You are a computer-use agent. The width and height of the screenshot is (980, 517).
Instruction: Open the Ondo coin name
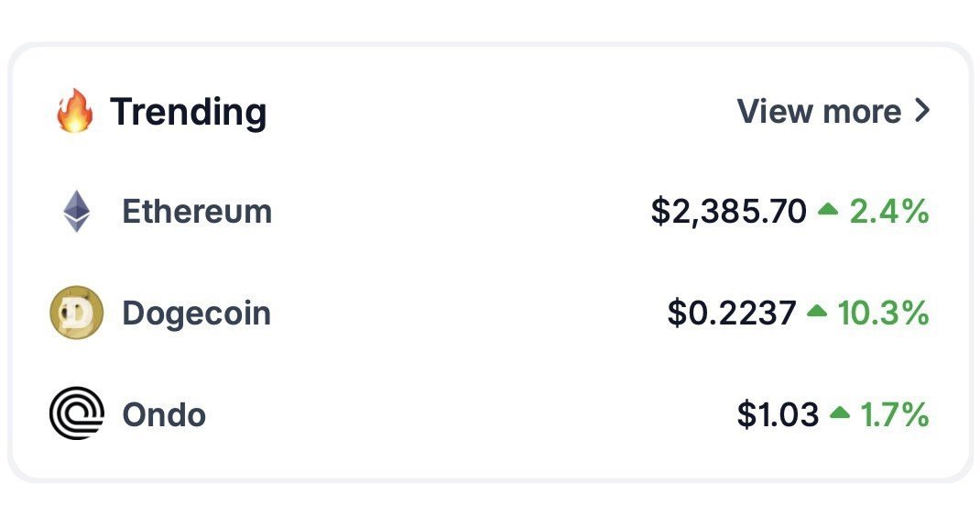[164, 414]
